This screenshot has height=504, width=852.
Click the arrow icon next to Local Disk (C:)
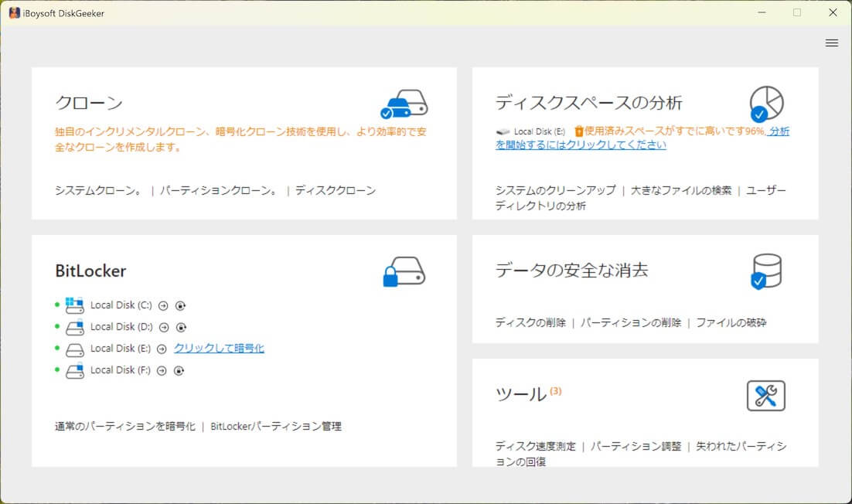[163, 306]
